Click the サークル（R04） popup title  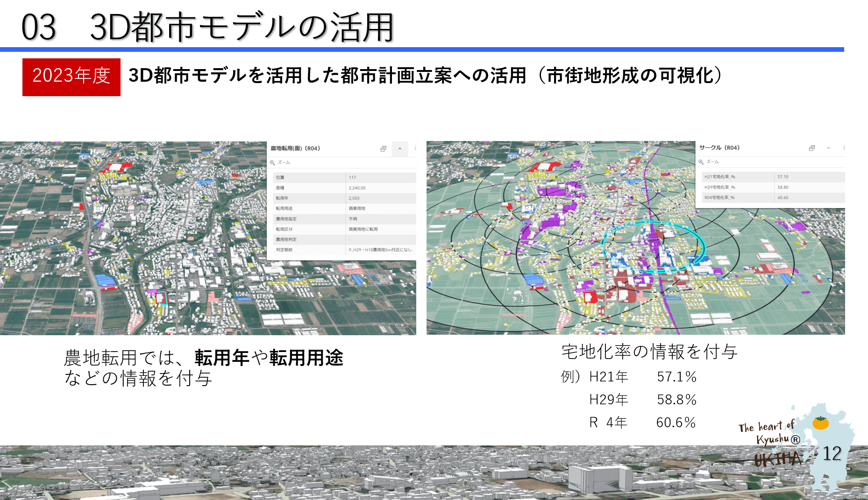[719, 148]
